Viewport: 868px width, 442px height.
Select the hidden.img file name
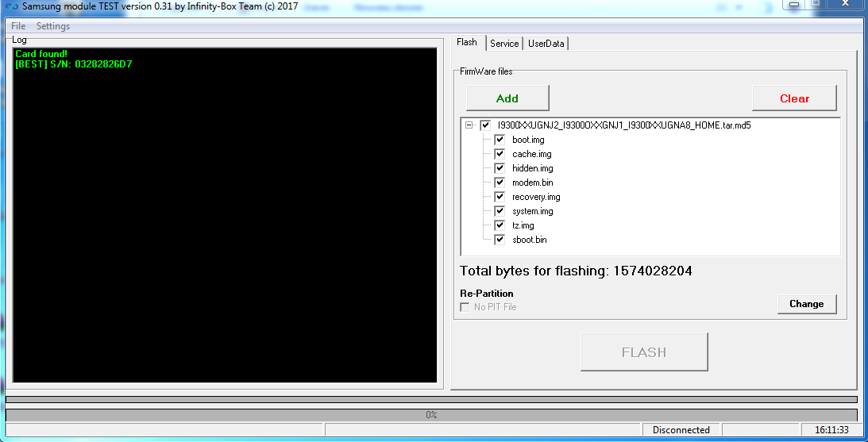[x=533, y=168]
